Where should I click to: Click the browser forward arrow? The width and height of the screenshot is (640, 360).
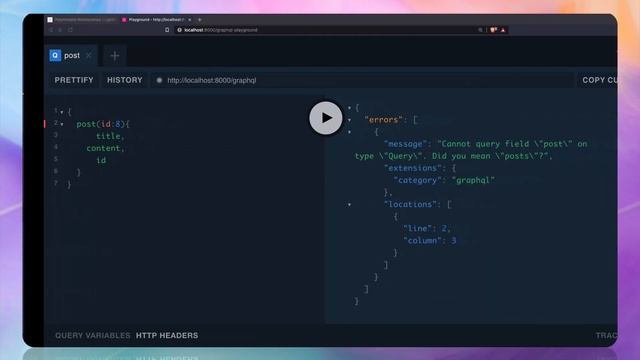click(x=60, y=30)
